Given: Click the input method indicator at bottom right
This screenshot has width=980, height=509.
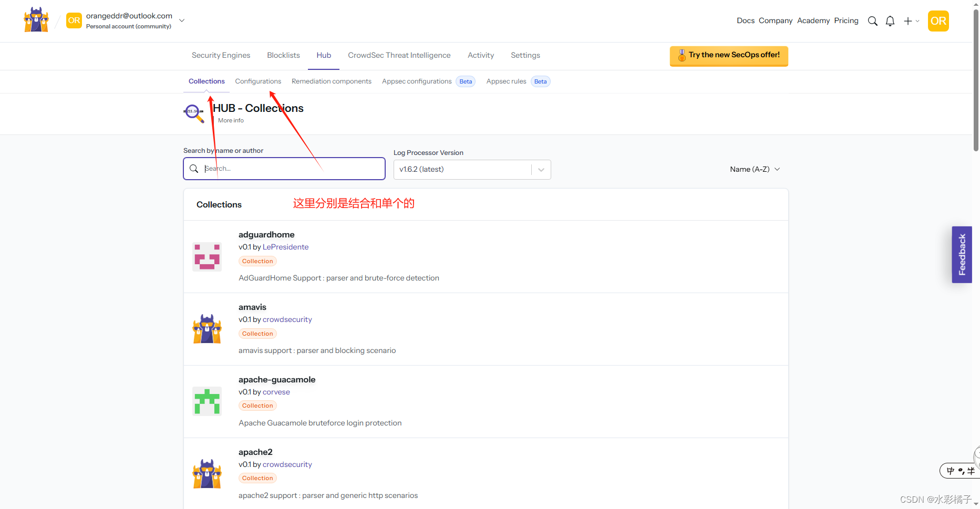Looking at the screenshot, I should pyautogui.click(x=960, y=471).
